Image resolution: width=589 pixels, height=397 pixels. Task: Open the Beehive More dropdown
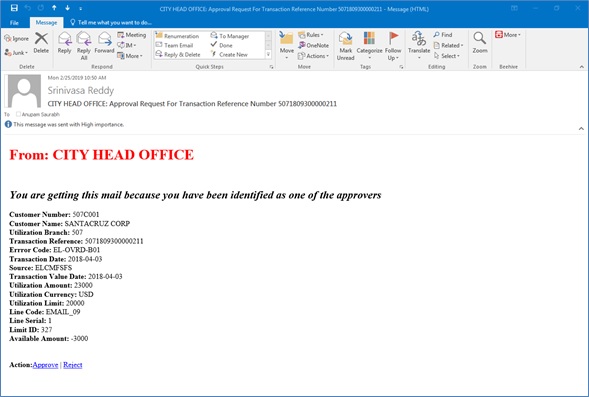click(x=508, y=35)
